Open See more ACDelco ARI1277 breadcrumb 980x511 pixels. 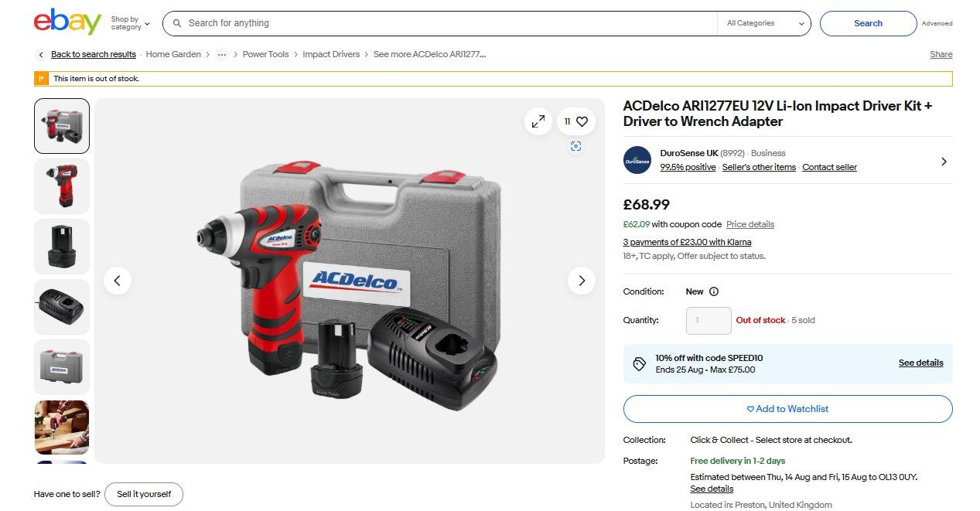click(429, 54)
